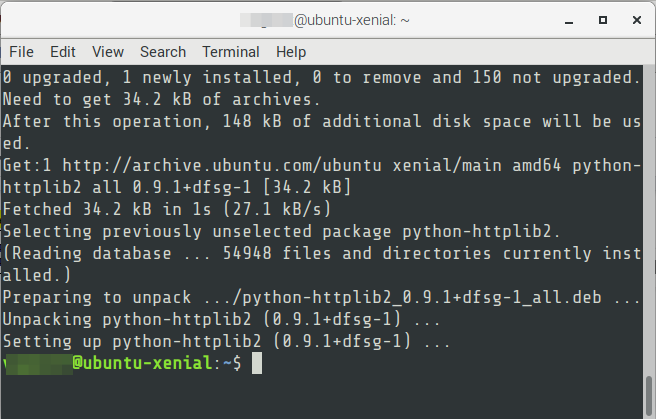
Task: Click the terminal vertical scrollbar thumb
Action: click(x=648, y=395)
